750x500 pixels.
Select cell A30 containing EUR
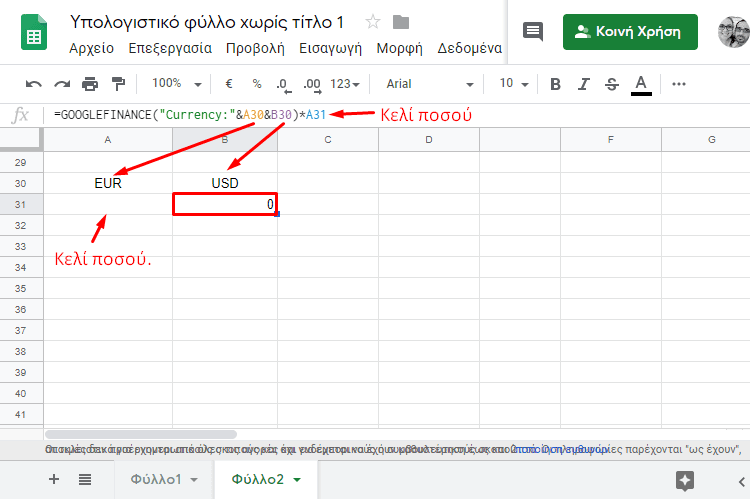[x=108, y=183]
